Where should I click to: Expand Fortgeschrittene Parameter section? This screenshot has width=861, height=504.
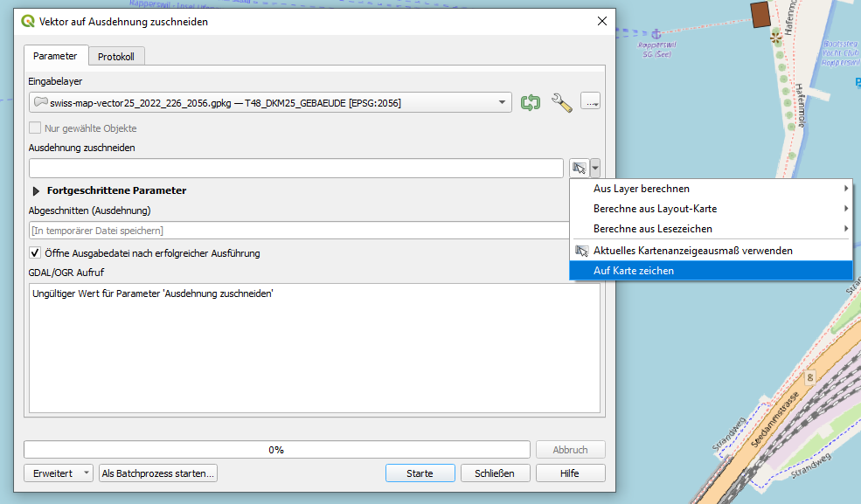click(37, 190)
